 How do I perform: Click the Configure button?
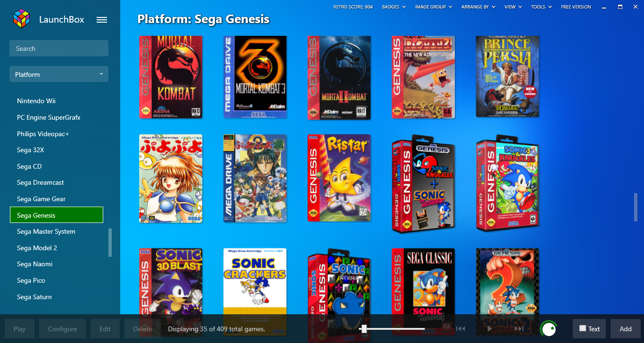point(62,329)
